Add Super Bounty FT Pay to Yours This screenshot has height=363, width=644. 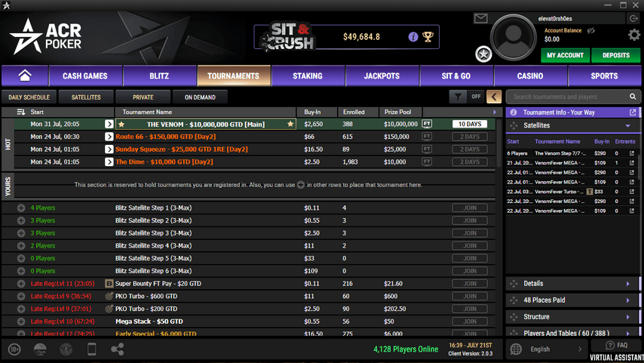pyautogui.click(x=21, y=284)
